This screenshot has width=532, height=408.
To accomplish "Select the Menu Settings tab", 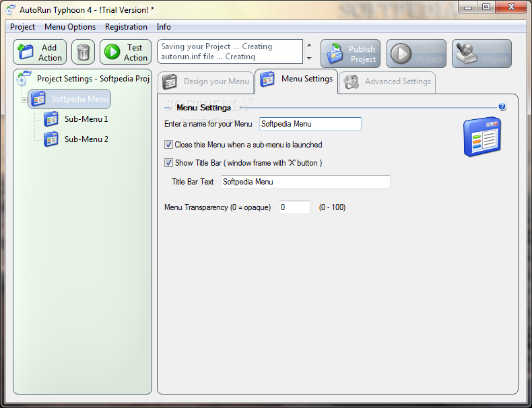I will tap(296, 81).
